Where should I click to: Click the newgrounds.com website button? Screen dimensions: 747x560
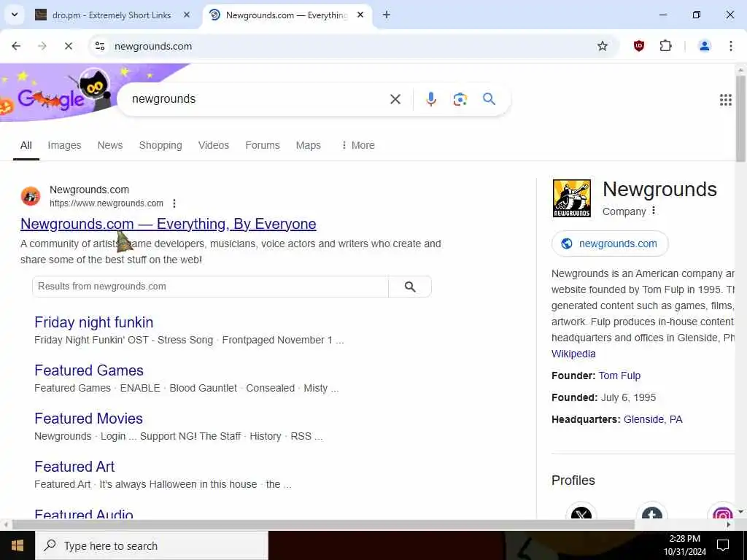[x=610, y=244]
